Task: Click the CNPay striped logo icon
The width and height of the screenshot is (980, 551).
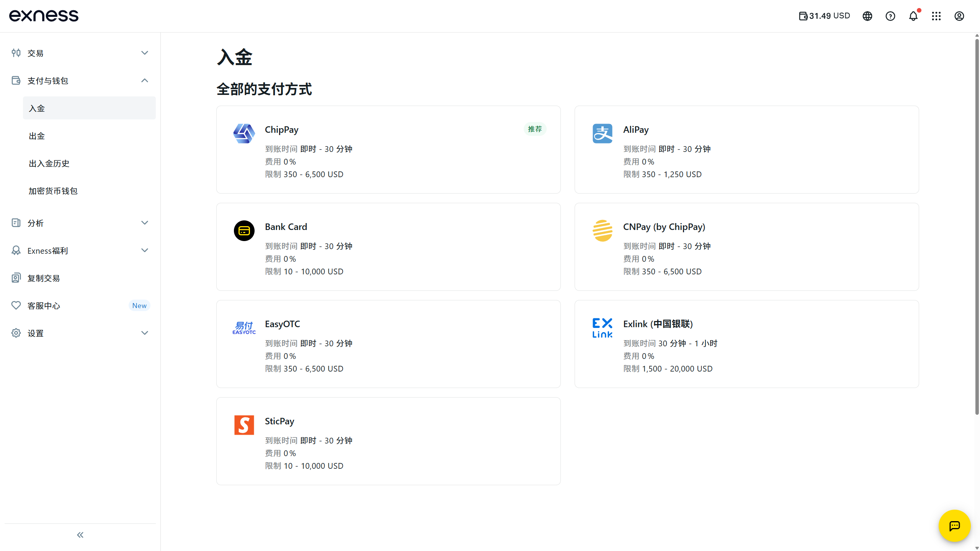Action: click(603, 231)
